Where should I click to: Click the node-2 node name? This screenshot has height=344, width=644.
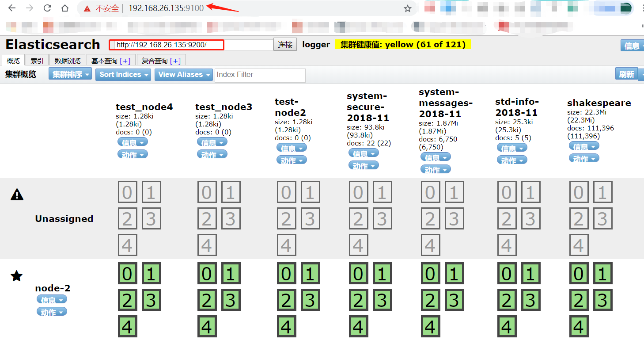pyautogui.click(x=53, y=288)
